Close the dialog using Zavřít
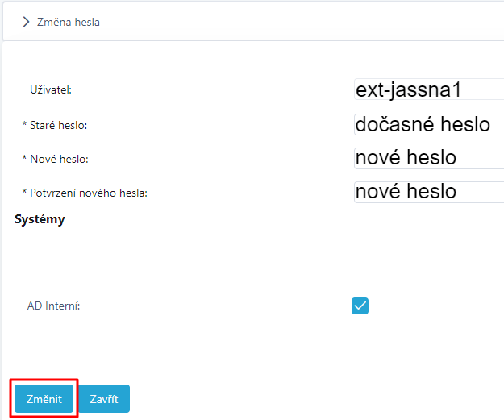 [x=104, y=398]
